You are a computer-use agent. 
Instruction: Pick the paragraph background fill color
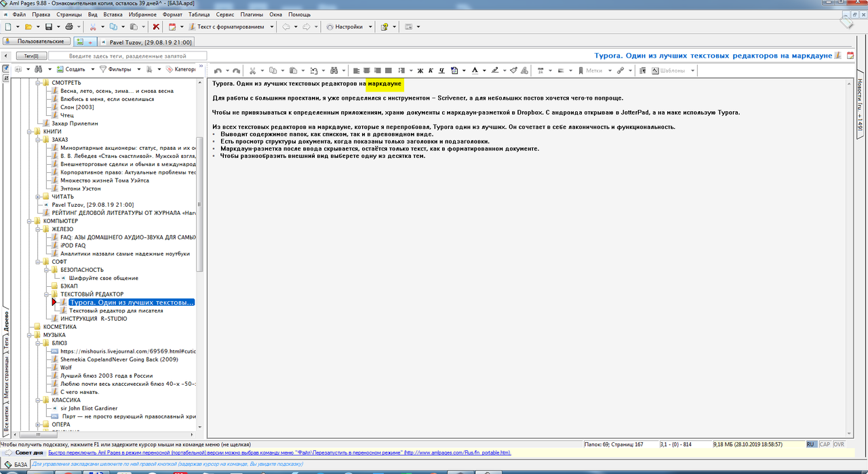(454, 70)
